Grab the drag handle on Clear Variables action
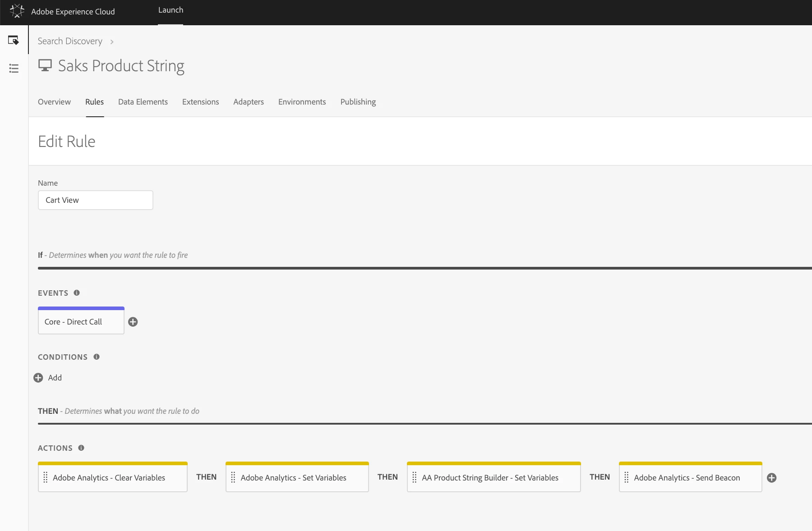Viewport: 812px width, 531px height. [x=45, y=477]
